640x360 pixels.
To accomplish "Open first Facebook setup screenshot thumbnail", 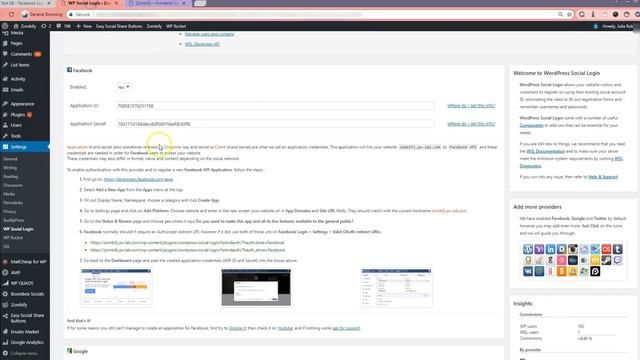I will (116, 287).
